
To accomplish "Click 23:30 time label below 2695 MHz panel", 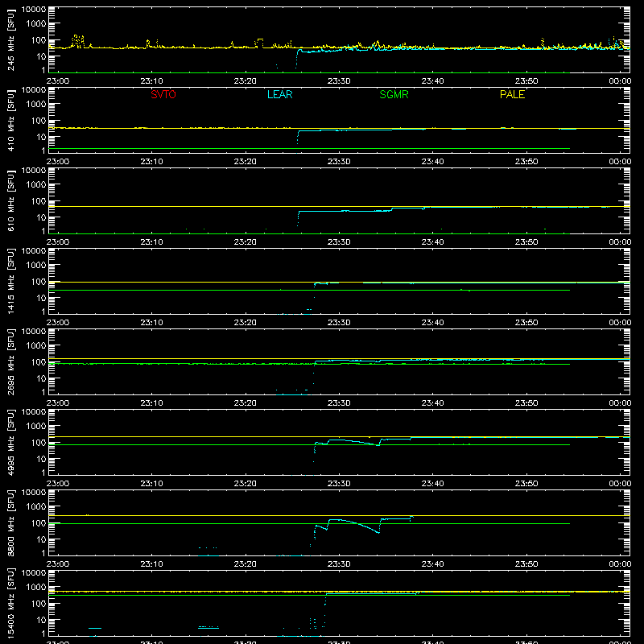I will point(339,403).
